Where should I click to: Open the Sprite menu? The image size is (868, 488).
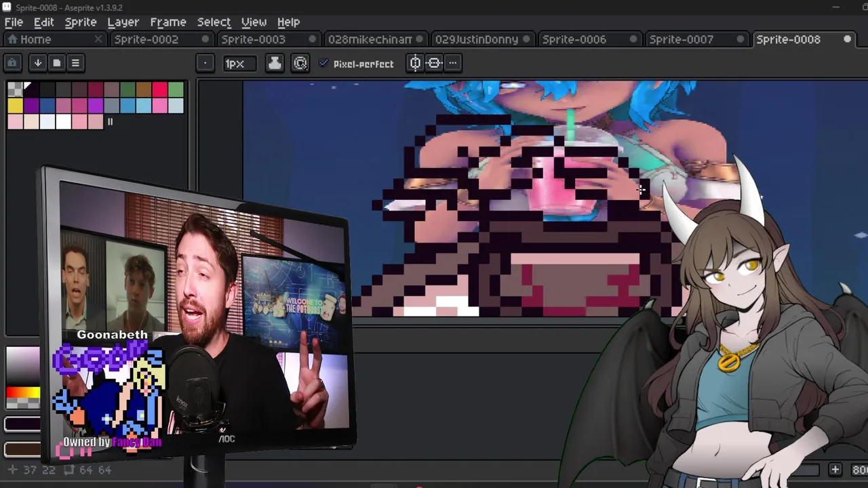(x=81, y=22)
